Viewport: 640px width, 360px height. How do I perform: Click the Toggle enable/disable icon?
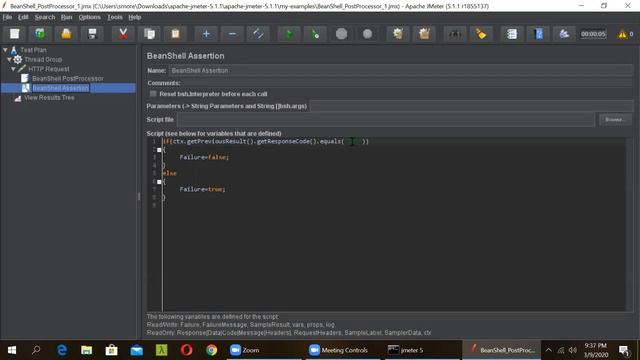(x=258, y=34)
